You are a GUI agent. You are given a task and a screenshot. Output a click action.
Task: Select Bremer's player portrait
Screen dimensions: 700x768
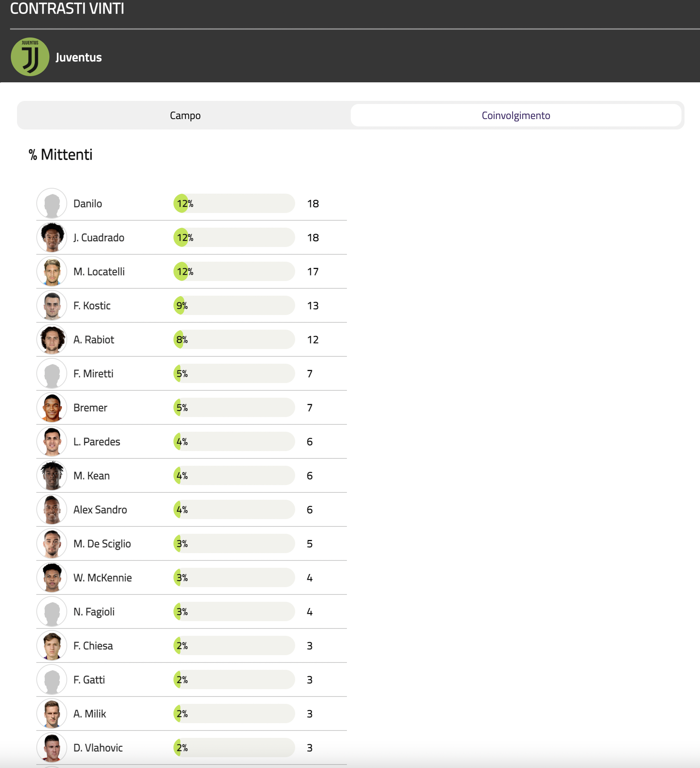(x=52, y=408)
